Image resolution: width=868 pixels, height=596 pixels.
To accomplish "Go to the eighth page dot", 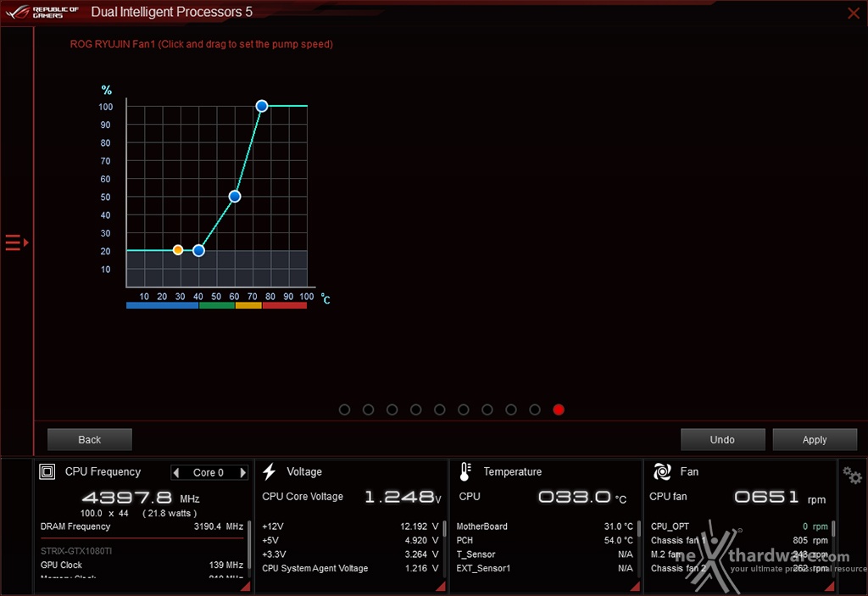I will click(x=511, y=409).
